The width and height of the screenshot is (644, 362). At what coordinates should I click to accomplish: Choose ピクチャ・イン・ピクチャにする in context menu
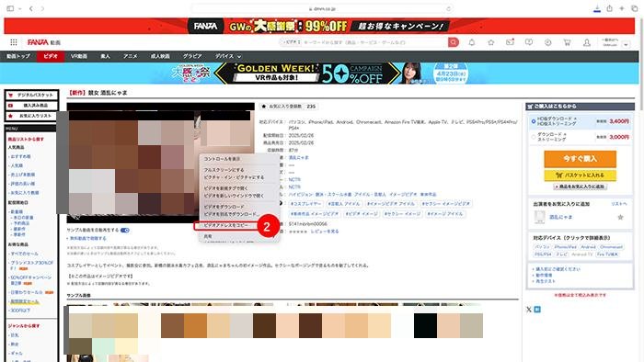pos(234,177)
